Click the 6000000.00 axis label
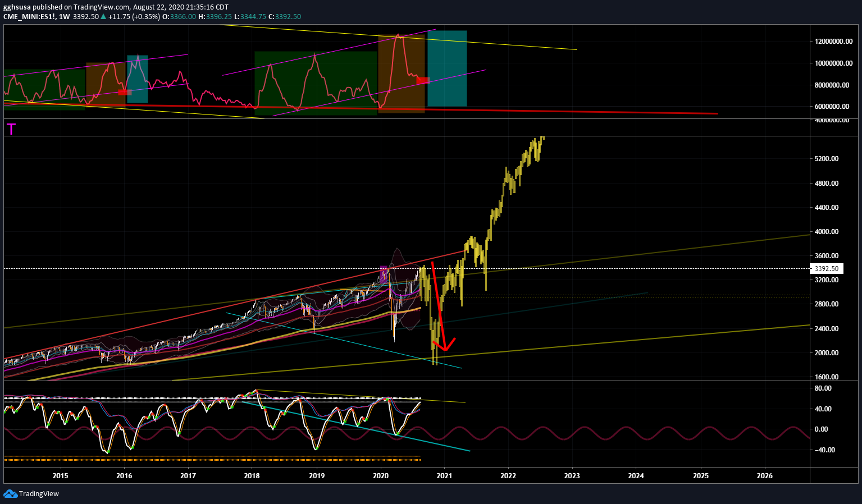 point(832,107)
